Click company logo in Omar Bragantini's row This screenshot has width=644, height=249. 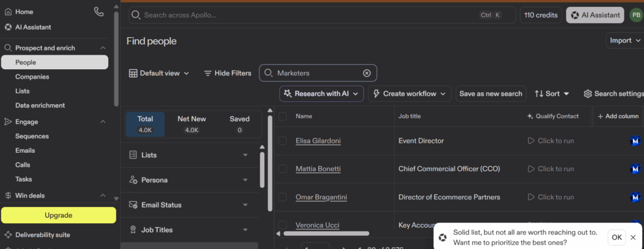coord(635,197)
